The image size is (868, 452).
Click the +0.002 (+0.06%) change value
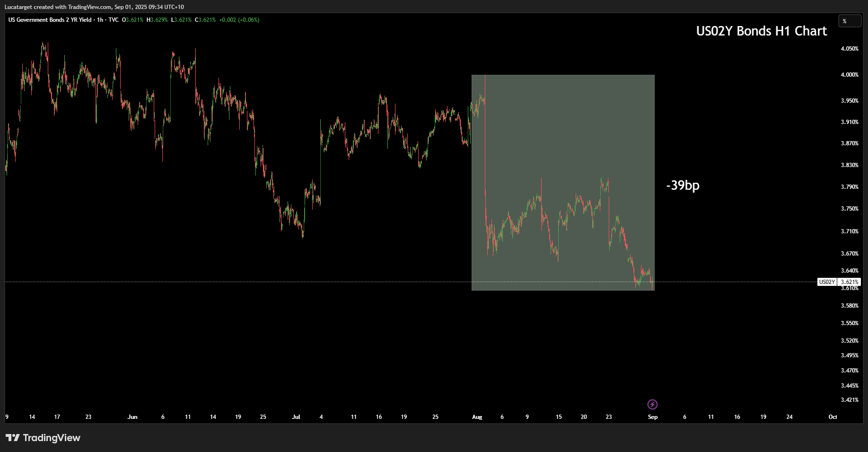pos(239,20)
